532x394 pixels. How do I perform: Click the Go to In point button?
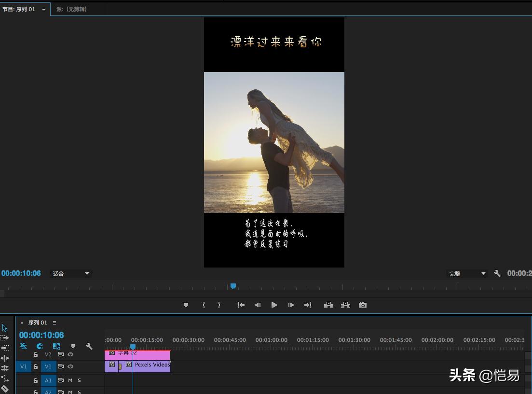click(241, 305)
